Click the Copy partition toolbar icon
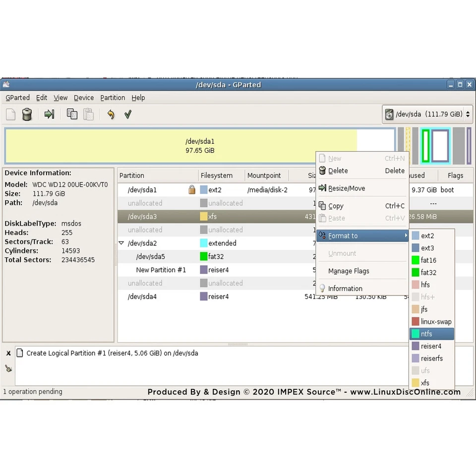This screenshot has height=476, width=476. [72, 115]
